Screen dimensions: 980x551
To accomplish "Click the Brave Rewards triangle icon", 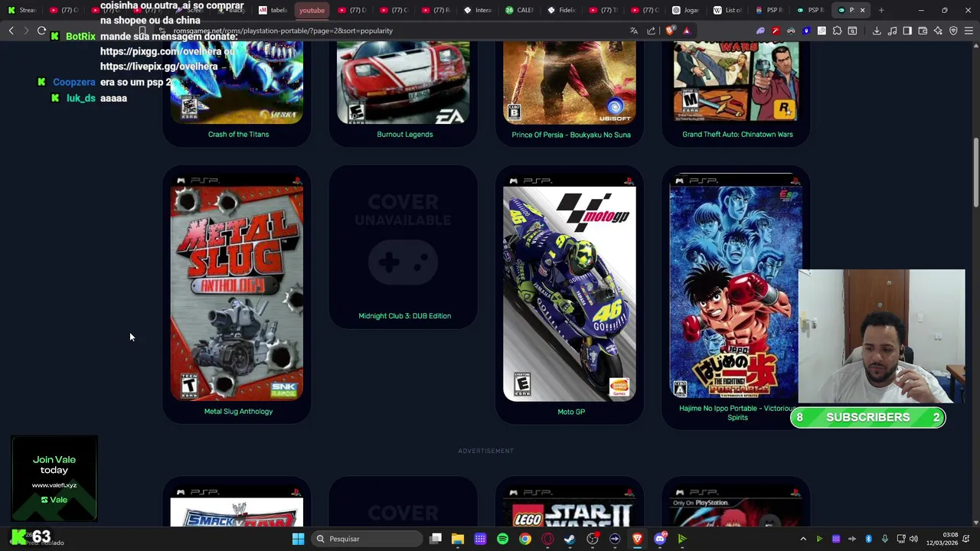I will pos(686,31).
